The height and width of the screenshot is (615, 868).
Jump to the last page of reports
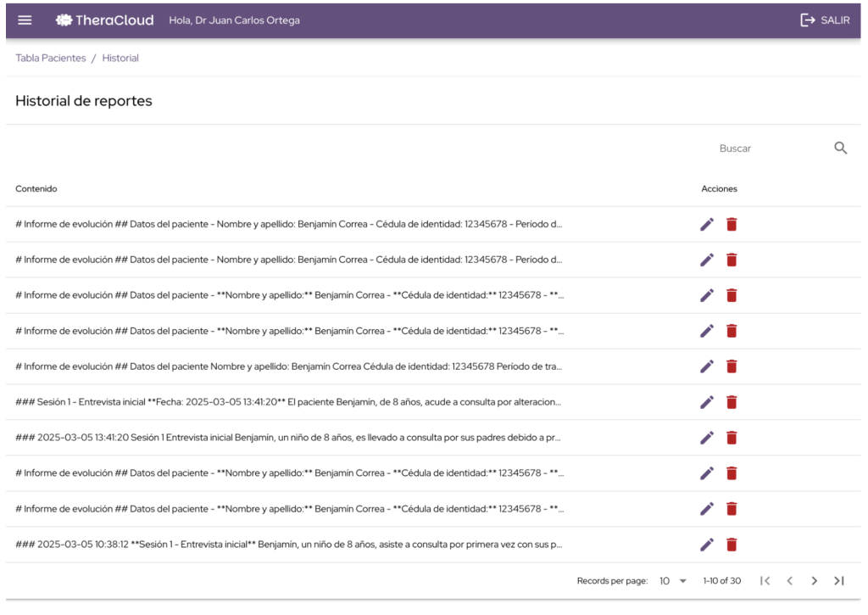coord(839,581)
